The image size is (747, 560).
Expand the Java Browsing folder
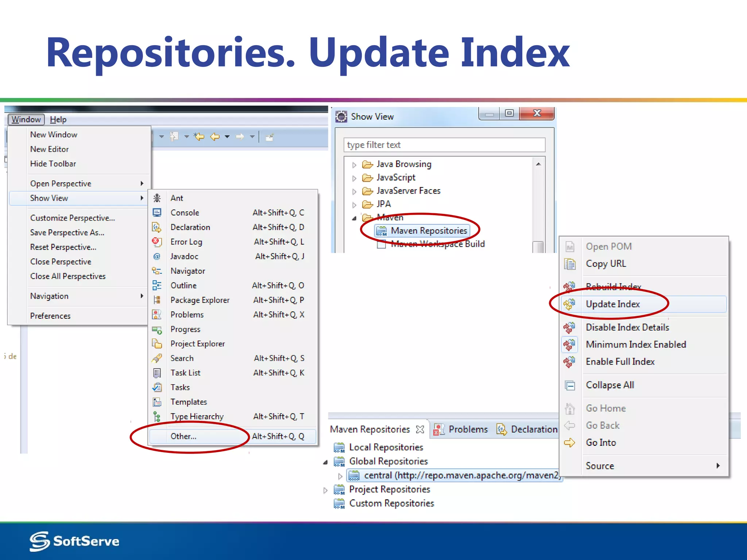pyautogui.click(x=354, y=165)
